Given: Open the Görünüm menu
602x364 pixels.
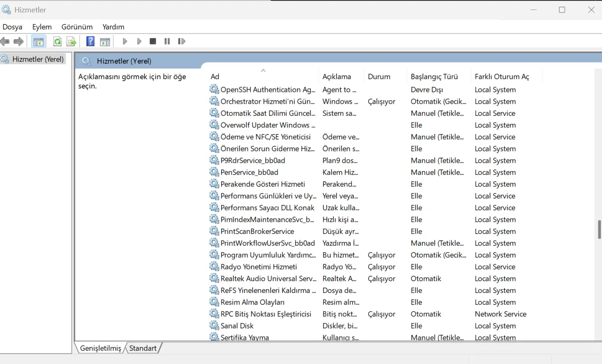Looking at the screenshot, I should coord(77,27).
